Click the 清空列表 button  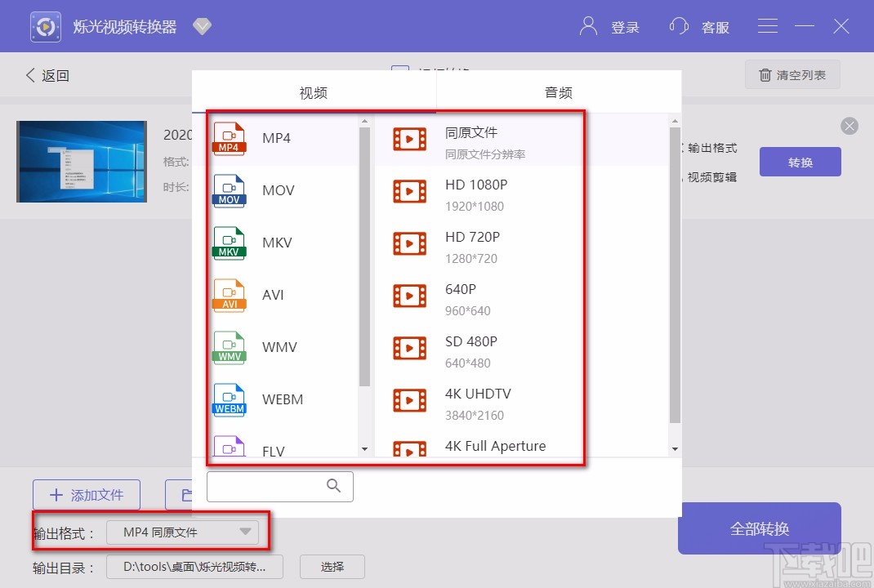point(792,74)
